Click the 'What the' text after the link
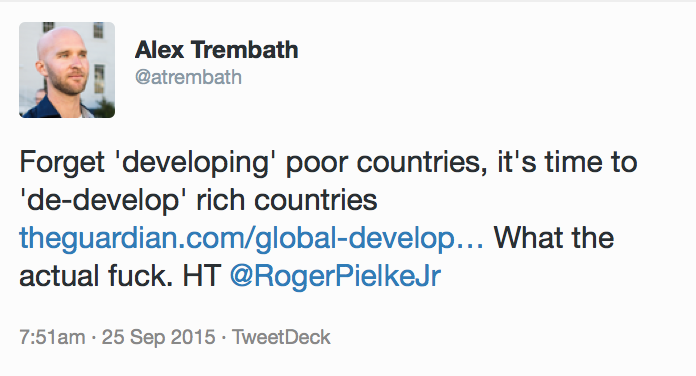Image resolution: width=696 pixels, height=376 pixels. (x=554, y=238)
